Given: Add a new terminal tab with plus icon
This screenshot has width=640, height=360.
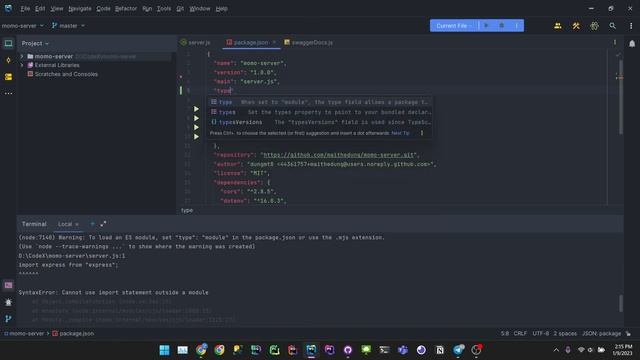Looking at the screenshot, I should [x=92, y=224].
